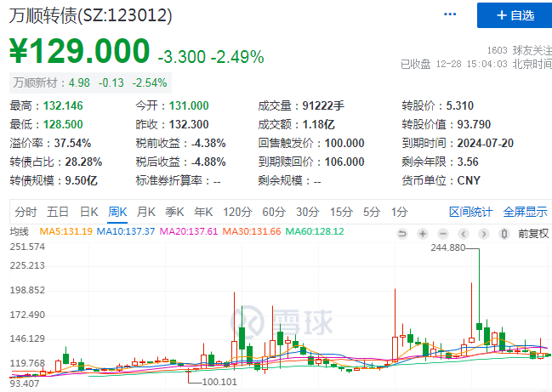Select the 周K chart tab
Image resolution: width=552 pixels, height=392 pixels.
(x=117, y=212)
